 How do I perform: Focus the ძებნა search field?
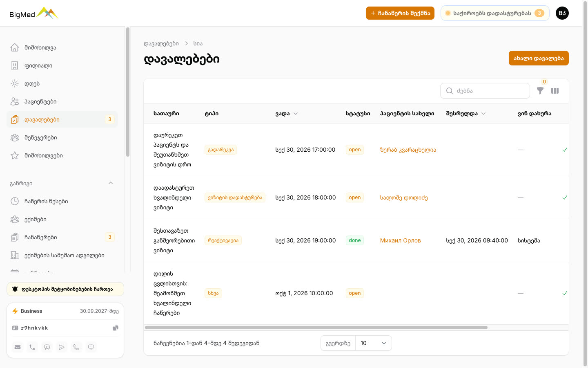point(485,91)
